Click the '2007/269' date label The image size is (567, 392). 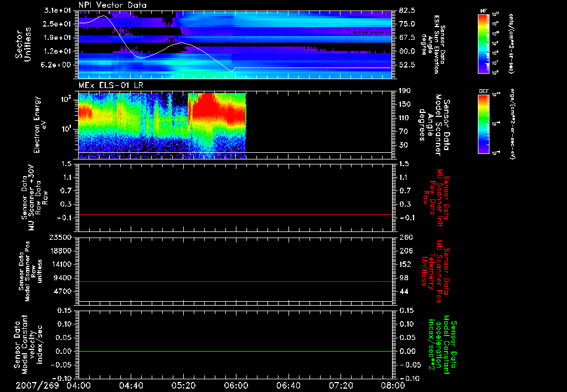pyautogui.click(x=37, y=385)
